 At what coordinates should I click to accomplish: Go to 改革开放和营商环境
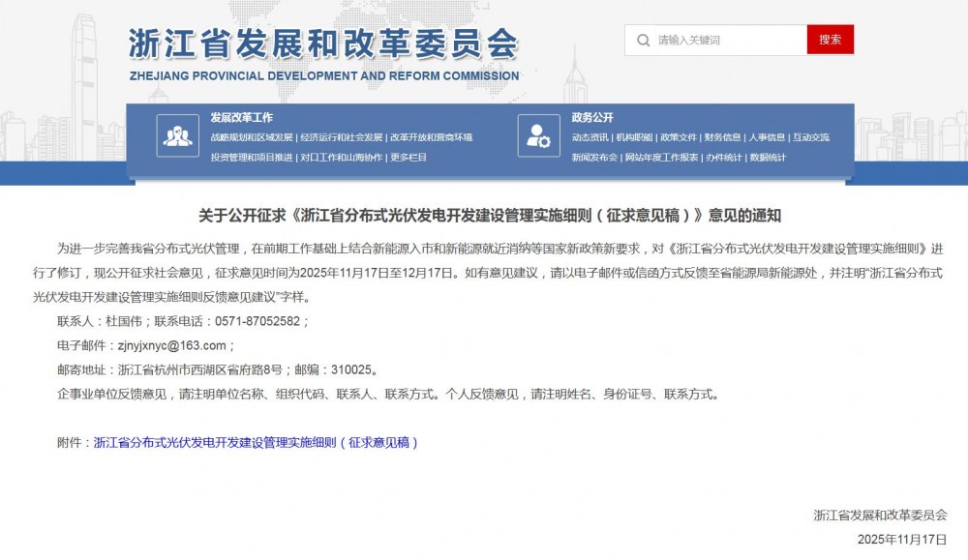pyautogui.click(x=430, y=137)
